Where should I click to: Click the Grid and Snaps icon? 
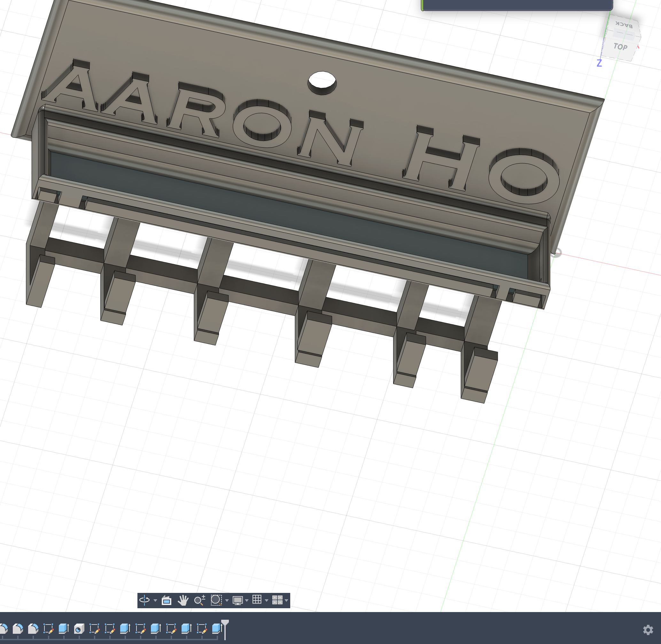click(x=257, y=599)
